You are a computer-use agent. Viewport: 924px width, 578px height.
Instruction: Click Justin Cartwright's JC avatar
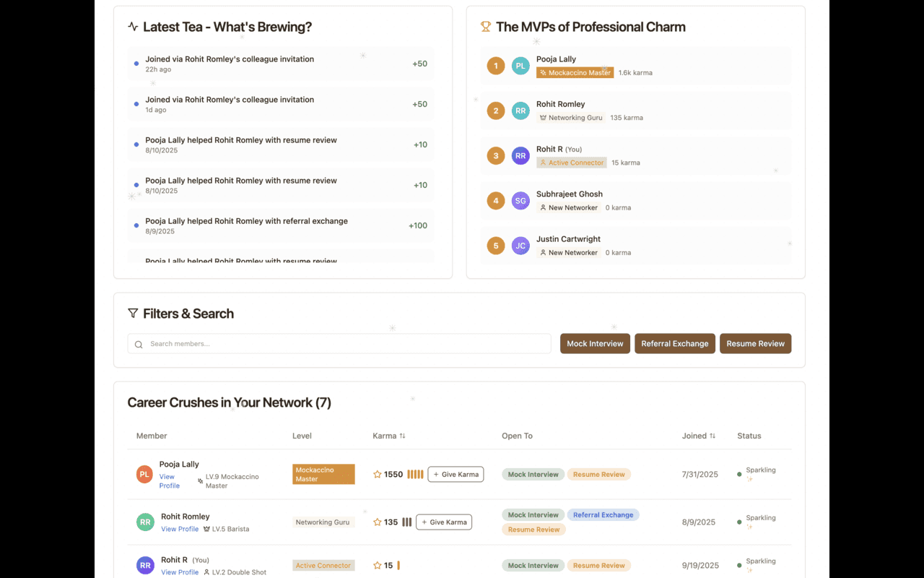click(520, 246)
